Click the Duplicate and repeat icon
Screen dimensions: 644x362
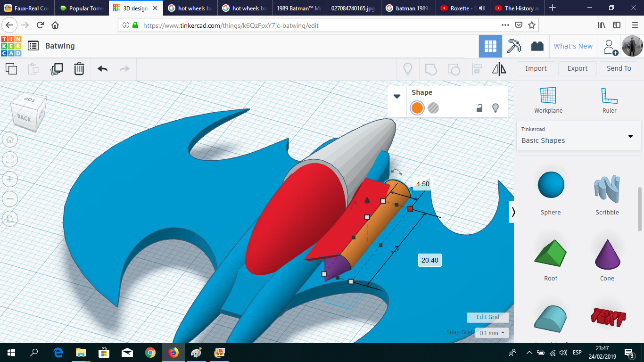pyautogui.click(x=57, y=69)
